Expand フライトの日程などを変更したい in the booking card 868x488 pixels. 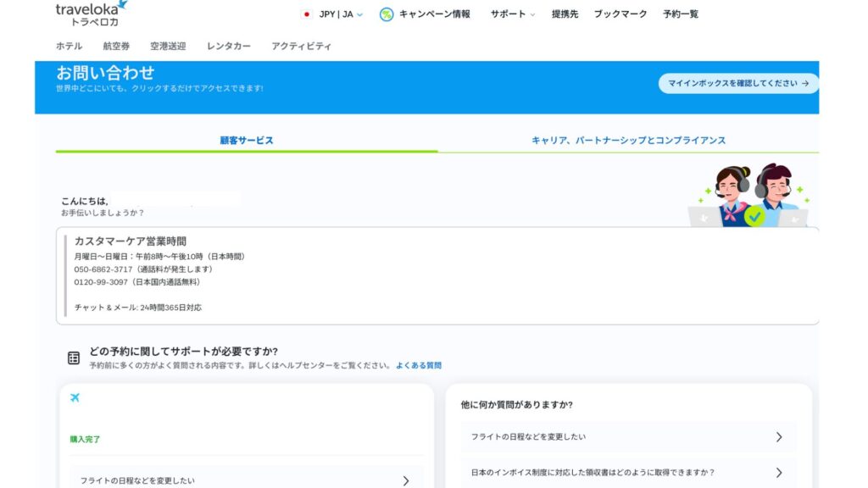pyautogui.click(x=246, y=480)
